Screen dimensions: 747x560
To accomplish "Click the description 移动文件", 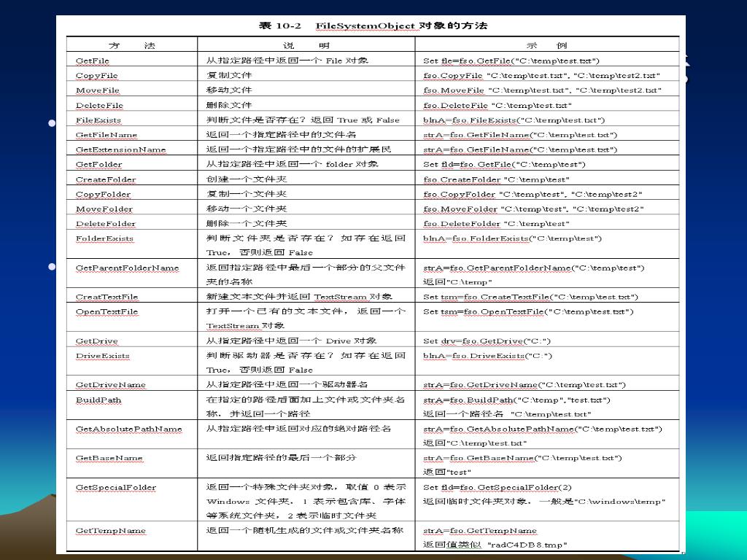I will tap(229, 90).
